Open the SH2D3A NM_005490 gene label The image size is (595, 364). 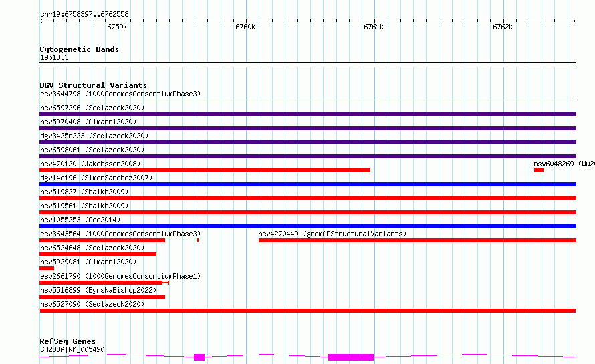(72, 349)
